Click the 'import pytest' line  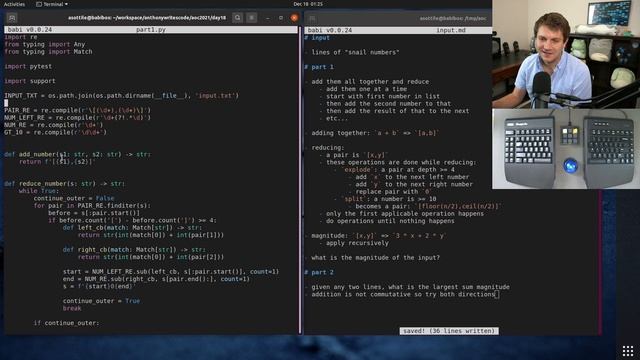(28, 66)
